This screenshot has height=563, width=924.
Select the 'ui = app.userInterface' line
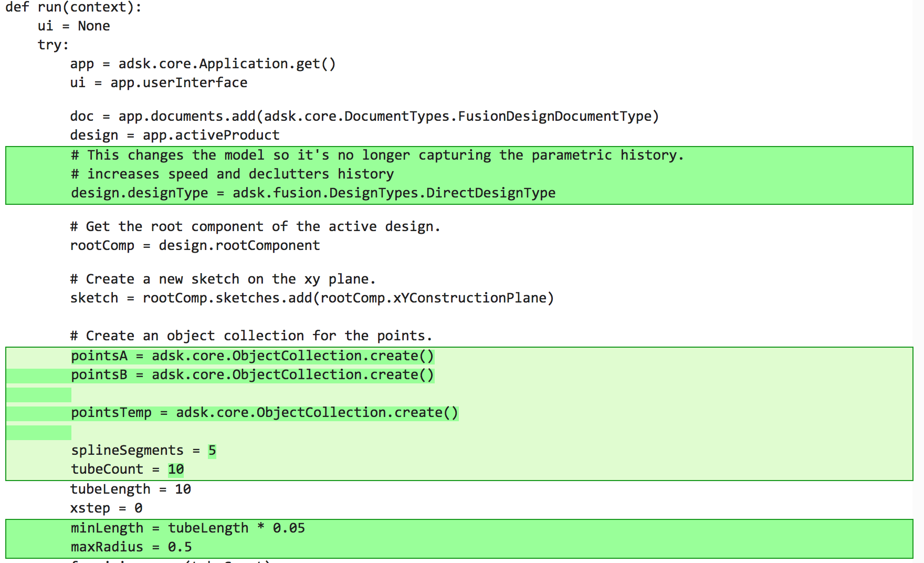coord(159,83)
